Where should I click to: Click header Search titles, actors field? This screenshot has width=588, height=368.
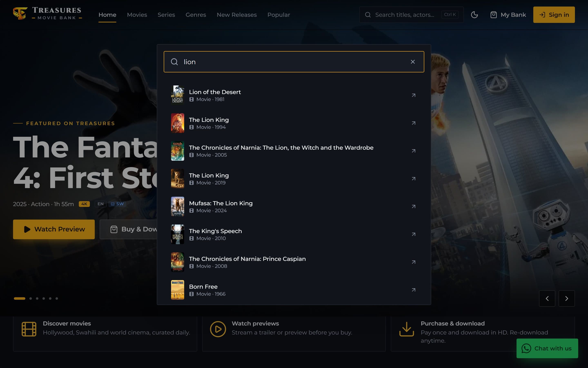coord(411,15)
